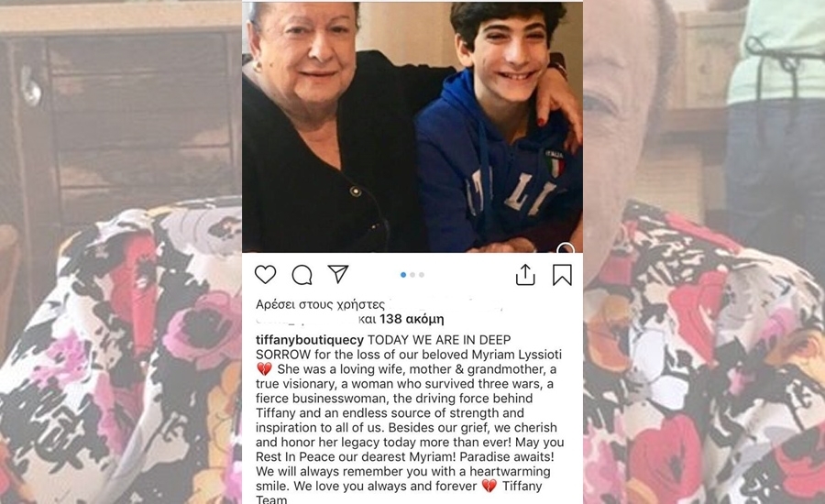Tap the circular tag icon on photo corner
The width and height of the screenshot is (825, 504).
pos(566,248)
